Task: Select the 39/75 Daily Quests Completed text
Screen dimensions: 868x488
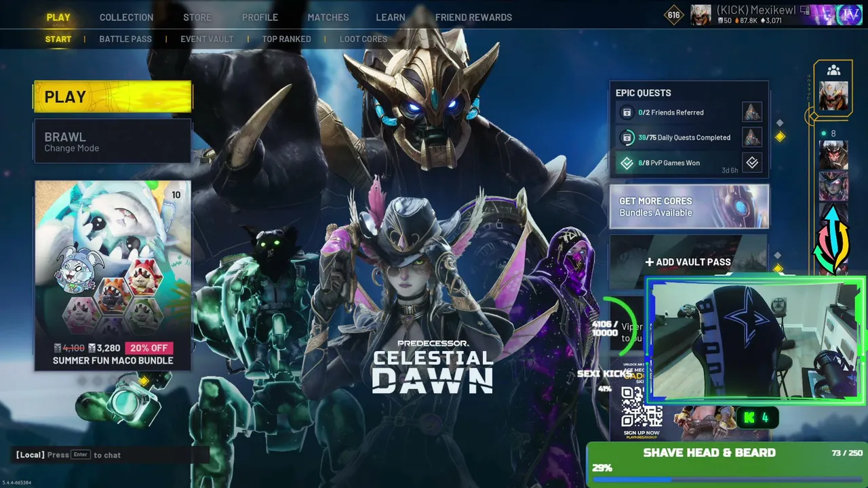Action: [x=684, y=138]
